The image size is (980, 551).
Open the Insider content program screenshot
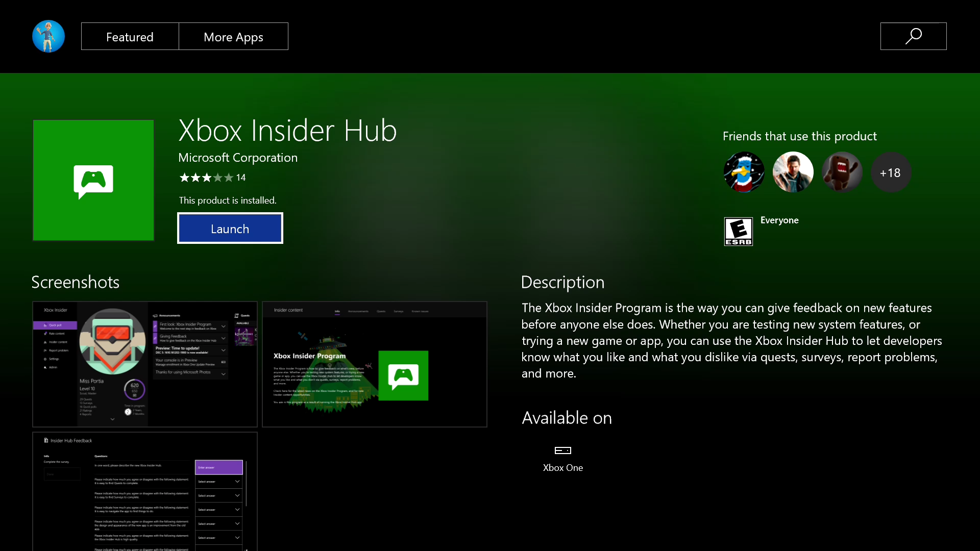pos(374,364)
